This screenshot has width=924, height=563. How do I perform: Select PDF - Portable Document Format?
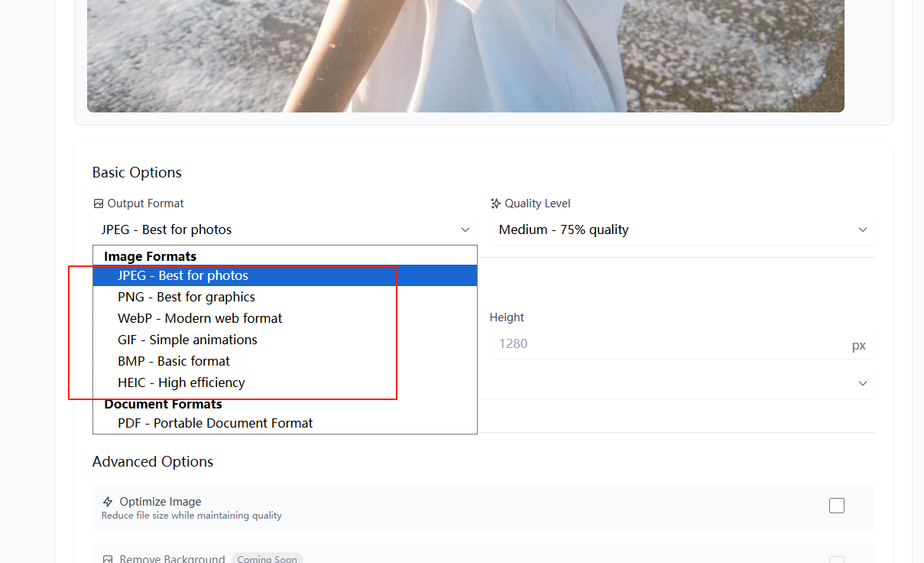pyautogui.click(x=285, y=423)
